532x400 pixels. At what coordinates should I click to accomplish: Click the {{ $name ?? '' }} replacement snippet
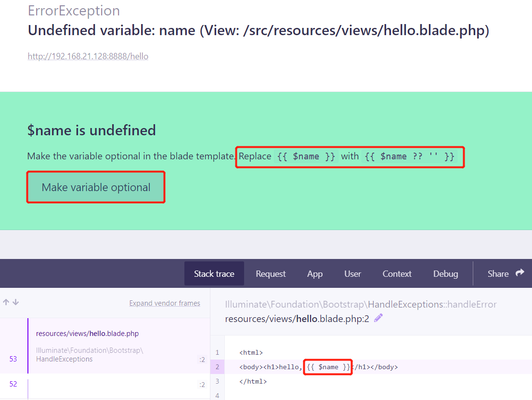pos(409,156)
